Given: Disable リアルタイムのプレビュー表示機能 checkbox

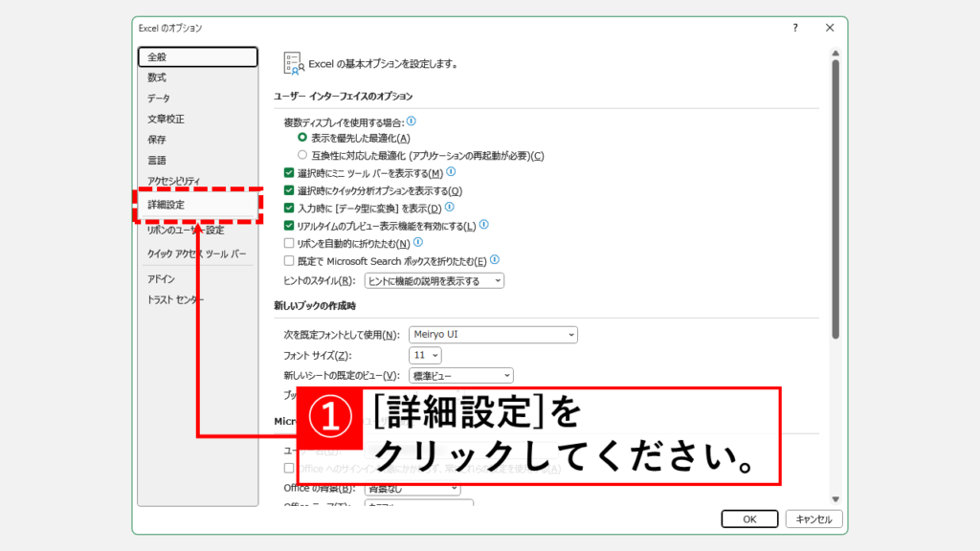Looking at the screenshot, I should coord(289,225).
